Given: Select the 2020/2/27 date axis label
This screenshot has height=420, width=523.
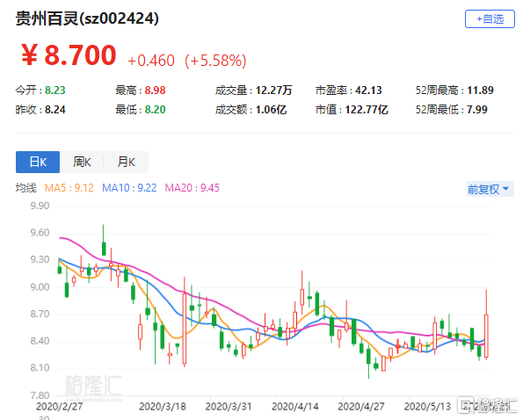Looking at the screenshot, I should 59,407.
